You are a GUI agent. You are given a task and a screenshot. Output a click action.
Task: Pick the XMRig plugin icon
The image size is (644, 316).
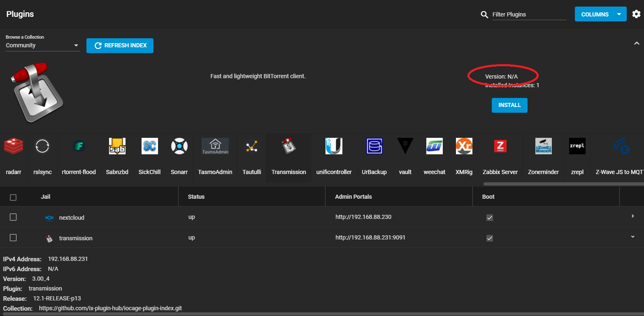click(464, 146)
